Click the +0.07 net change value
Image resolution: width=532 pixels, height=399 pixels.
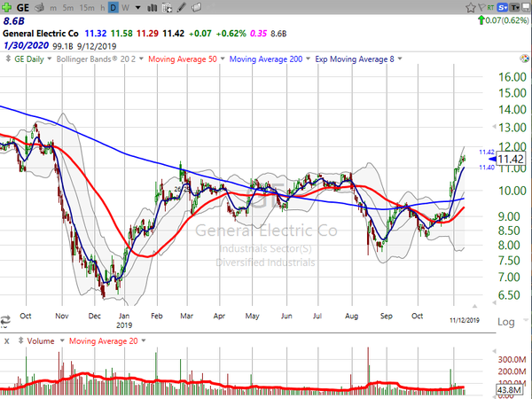(x=199, y=34)
